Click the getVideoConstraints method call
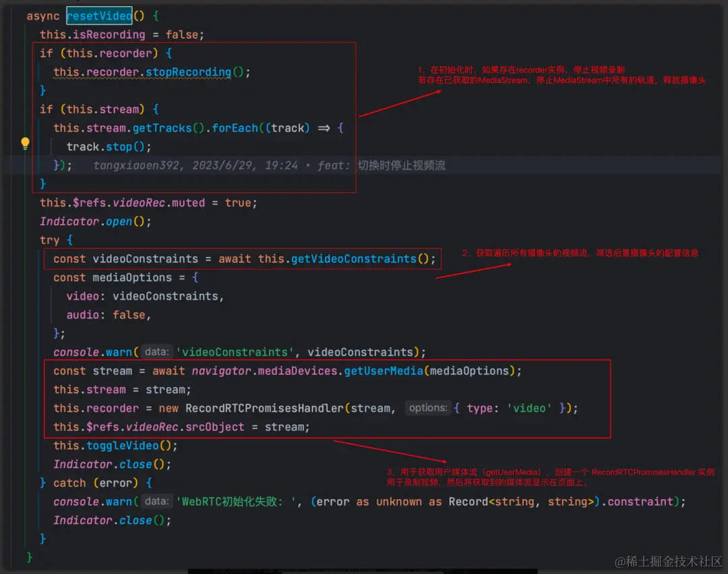The height and width of the screenshot is (574, 728). click(354, 259)
